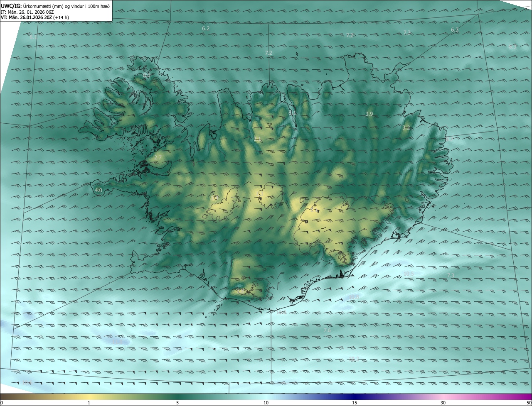The height and width of the screenshot is (406, 532).
Task: Click the 7.6 value label south of Iceland
Action: [327, 330]
